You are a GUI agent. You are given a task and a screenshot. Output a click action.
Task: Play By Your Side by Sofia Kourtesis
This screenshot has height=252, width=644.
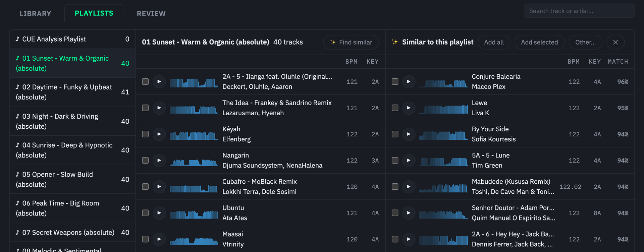pos(409,134)
